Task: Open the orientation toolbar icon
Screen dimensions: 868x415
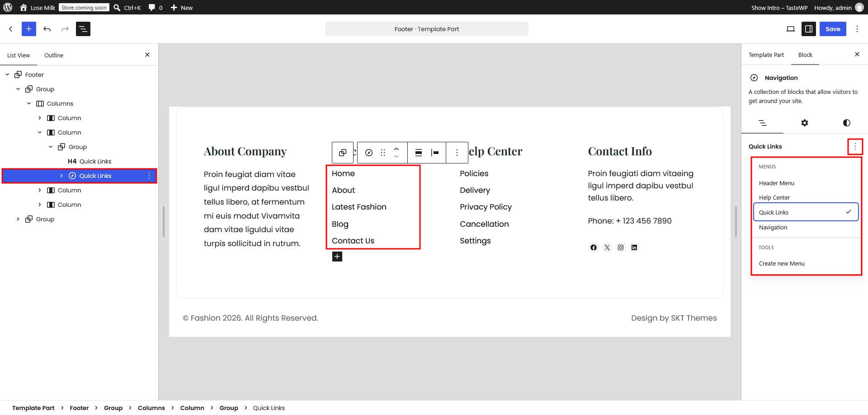Action: pos(435,153)
